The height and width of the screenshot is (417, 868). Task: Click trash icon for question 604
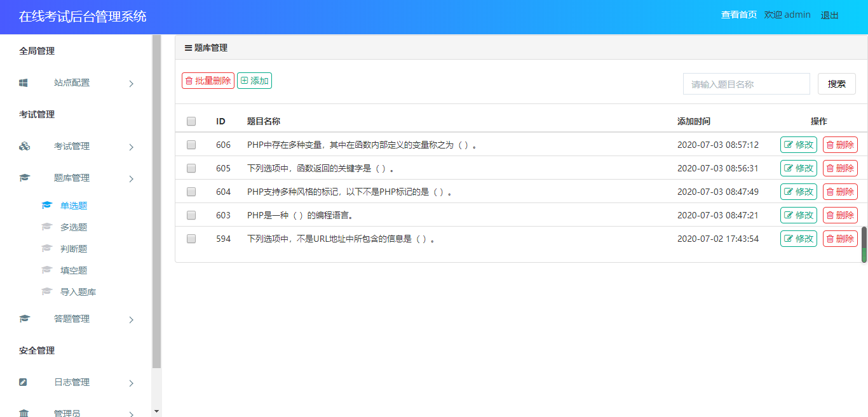tap(830, 192)
